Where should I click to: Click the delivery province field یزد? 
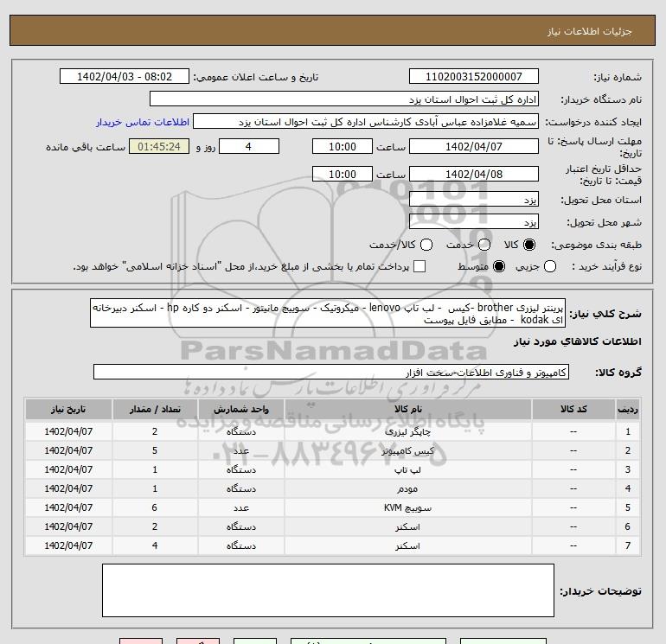[x=474, y=199]
